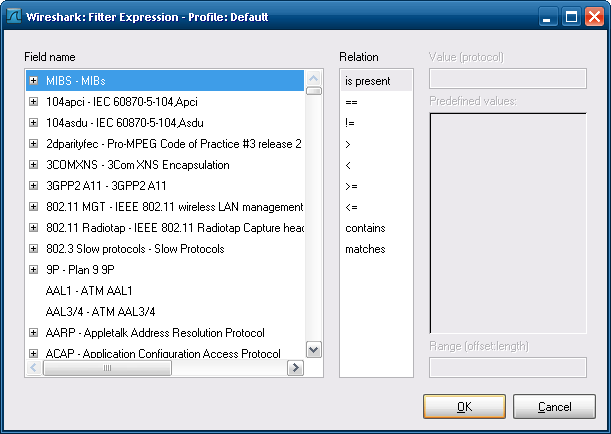This screenshot has width=611, height=434.
Task: Choose the 'is present' relation
Action: pos(367,81)
